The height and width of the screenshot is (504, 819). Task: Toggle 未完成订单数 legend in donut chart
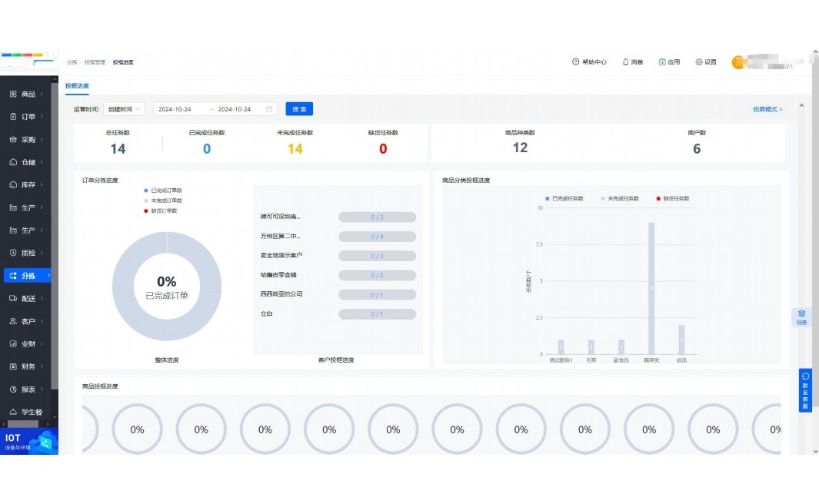(x=162, y=201)
